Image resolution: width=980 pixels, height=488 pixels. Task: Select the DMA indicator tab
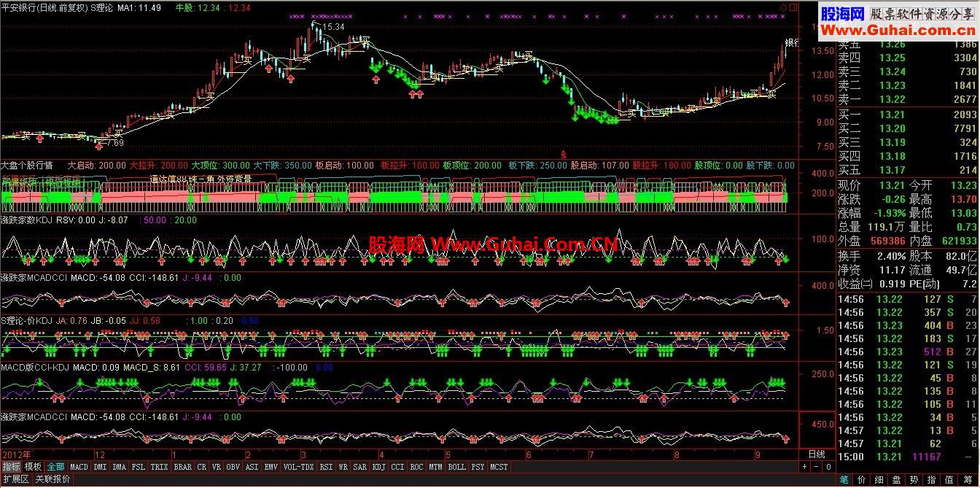click(x=120, y=467)
